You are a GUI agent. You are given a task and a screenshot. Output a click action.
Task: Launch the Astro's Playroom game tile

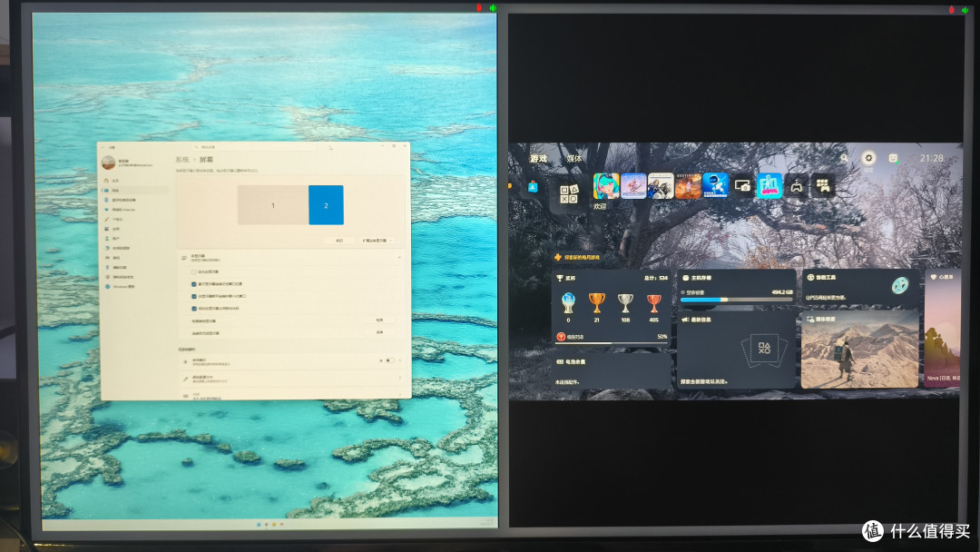(x=715, y=186)
